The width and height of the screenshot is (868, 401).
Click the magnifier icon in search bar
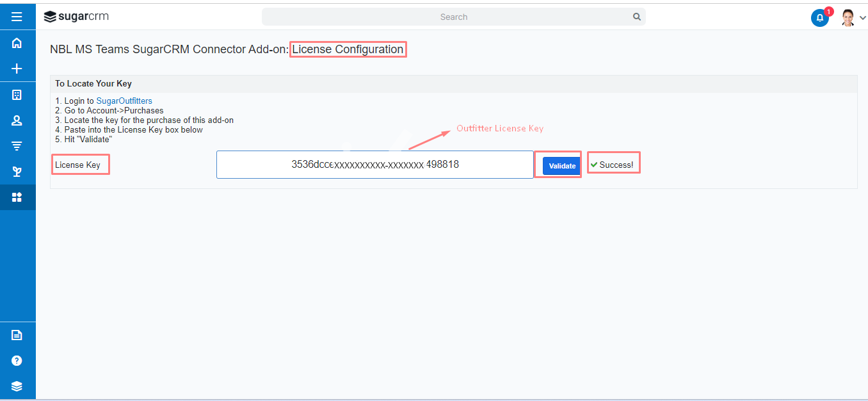pos(637,17)
